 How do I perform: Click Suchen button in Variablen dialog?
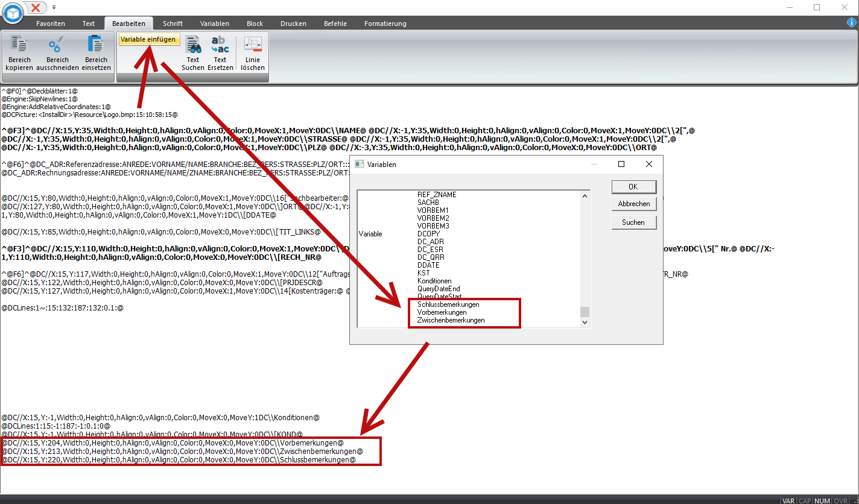click(633, 222)
